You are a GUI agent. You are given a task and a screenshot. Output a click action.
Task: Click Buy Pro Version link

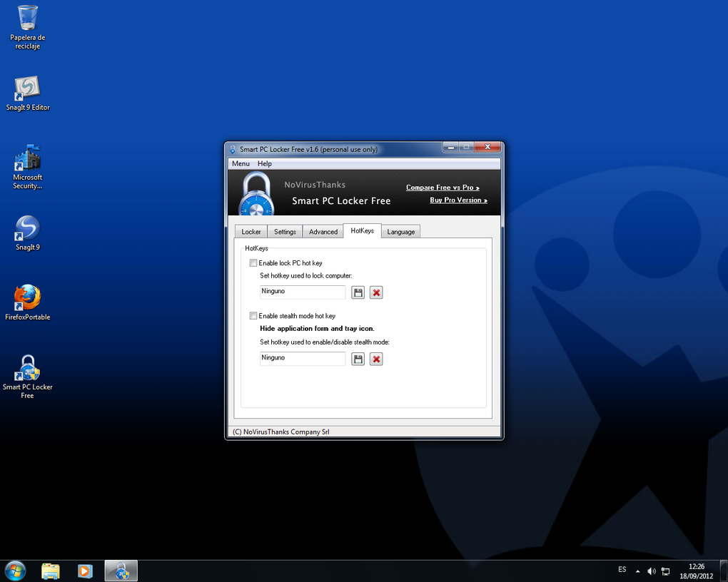coord(458,200)
